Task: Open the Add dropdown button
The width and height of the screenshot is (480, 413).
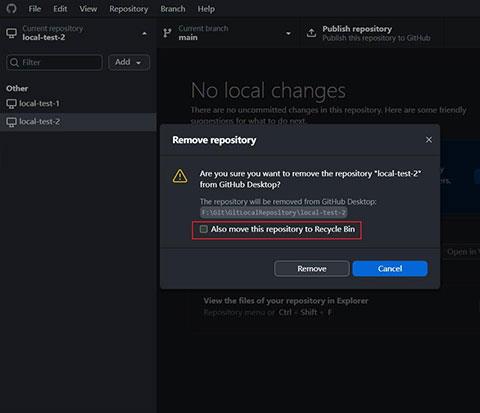Action: coord(129,62)
